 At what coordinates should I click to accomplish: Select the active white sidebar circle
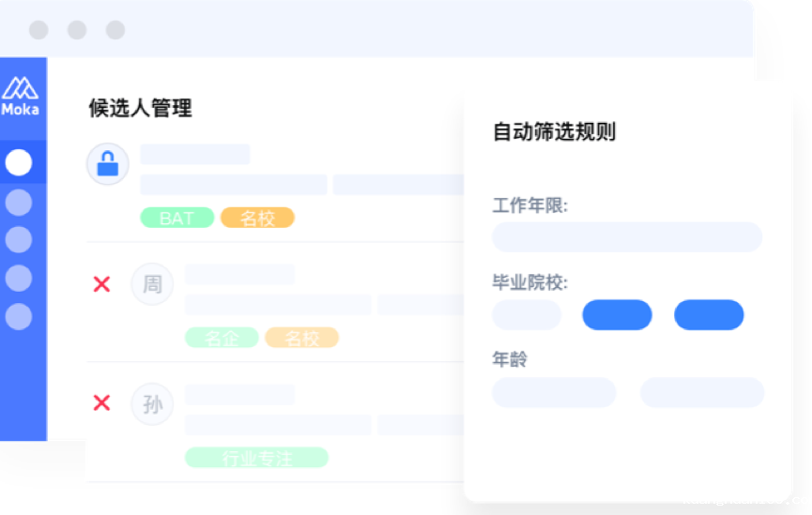(x=19, y=162)
